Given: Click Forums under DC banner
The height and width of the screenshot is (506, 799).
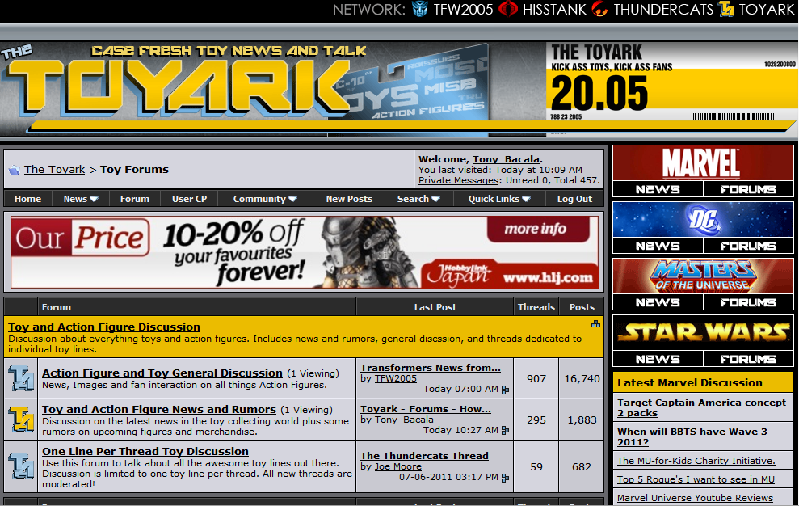Looking at the screenshot, I should (748, 246).
